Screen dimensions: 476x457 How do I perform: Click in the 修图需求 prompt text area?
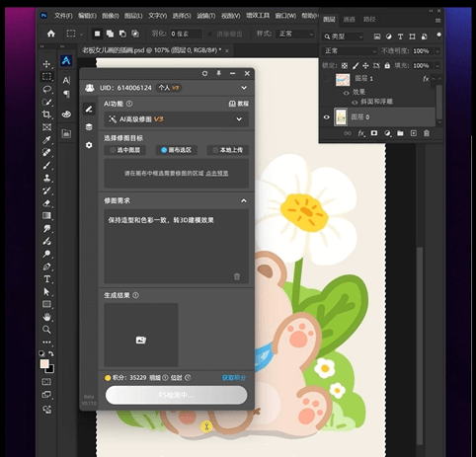point(176,247)
